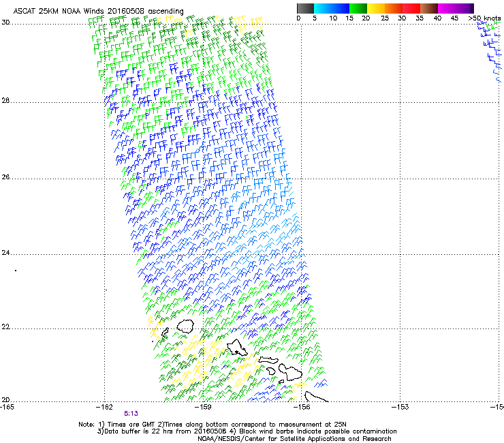Click the longitude label '-162'
504x443 pixels.
coord(104,407)
